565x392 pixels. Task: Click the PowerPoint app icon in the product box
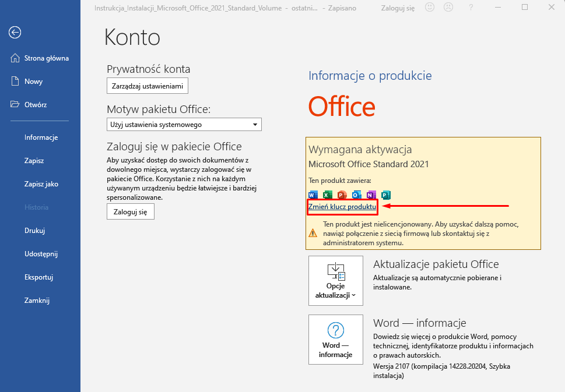click(x=342, y=195)
